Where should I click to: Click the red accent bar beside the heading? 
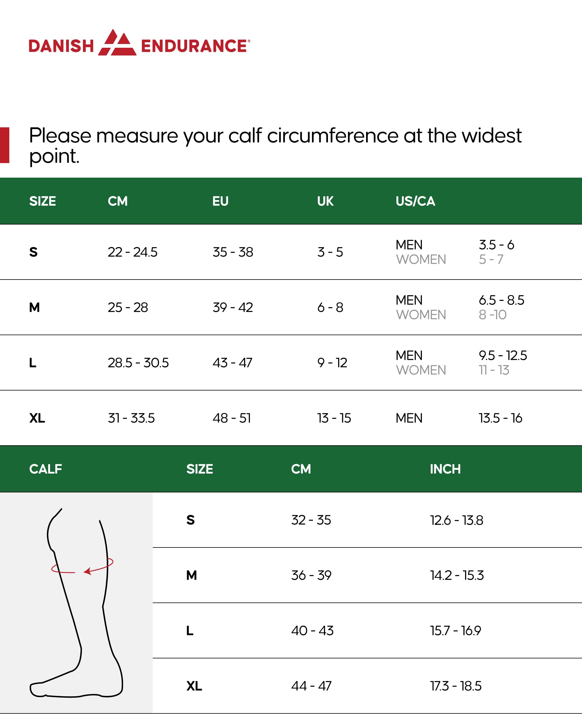click(x=4, y=145)
